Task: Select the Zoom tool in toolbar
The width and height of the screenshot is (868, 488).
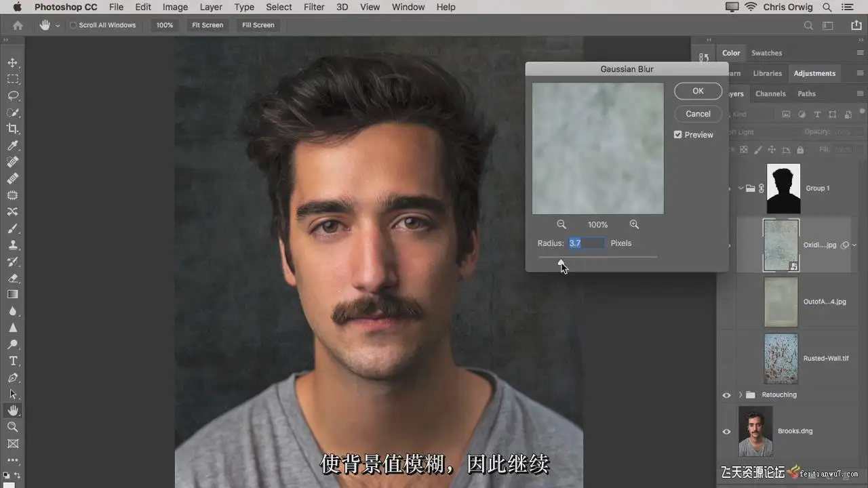Action: pos(12,427)
